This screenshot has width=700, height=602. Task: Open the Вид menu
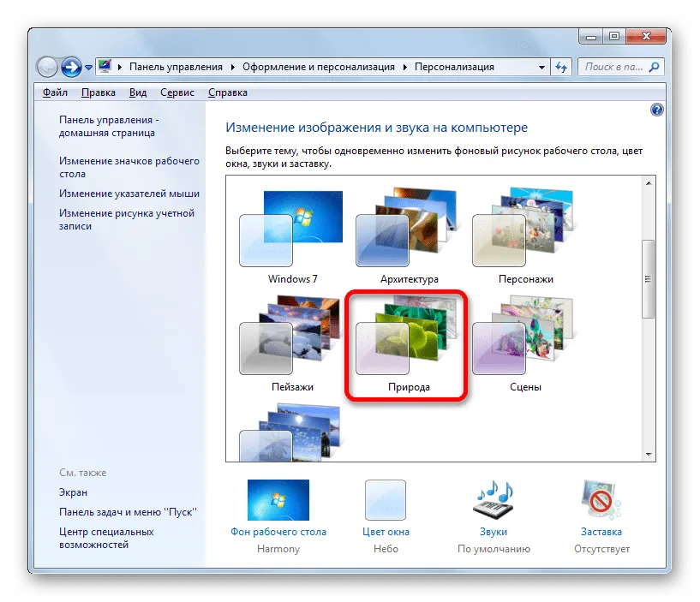pos(138,92)
